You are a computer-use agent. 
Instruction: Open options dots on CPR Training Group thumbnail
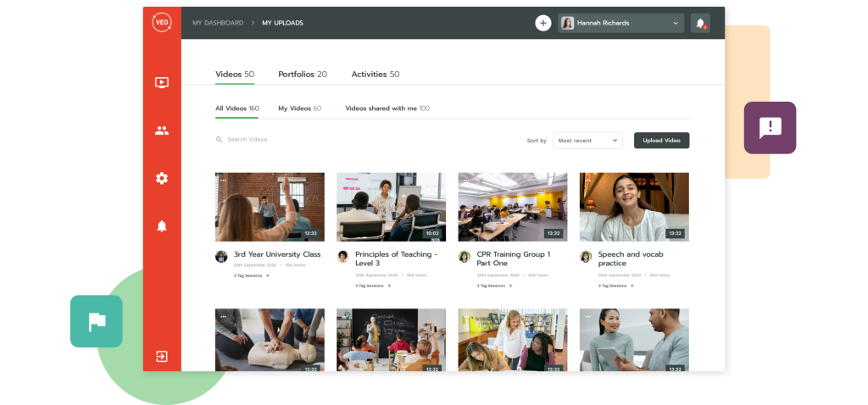point(466,180)
